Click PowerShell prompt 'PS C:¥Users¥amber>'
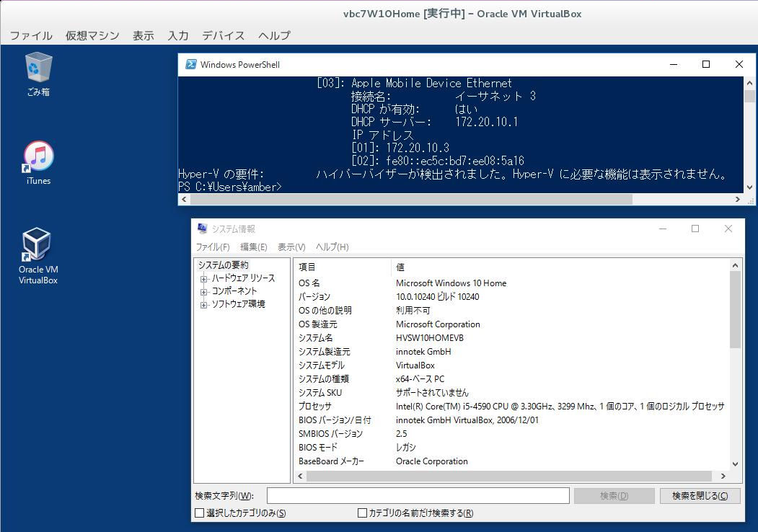This screenshot has height=532, width=758. (x=230, y=187)
